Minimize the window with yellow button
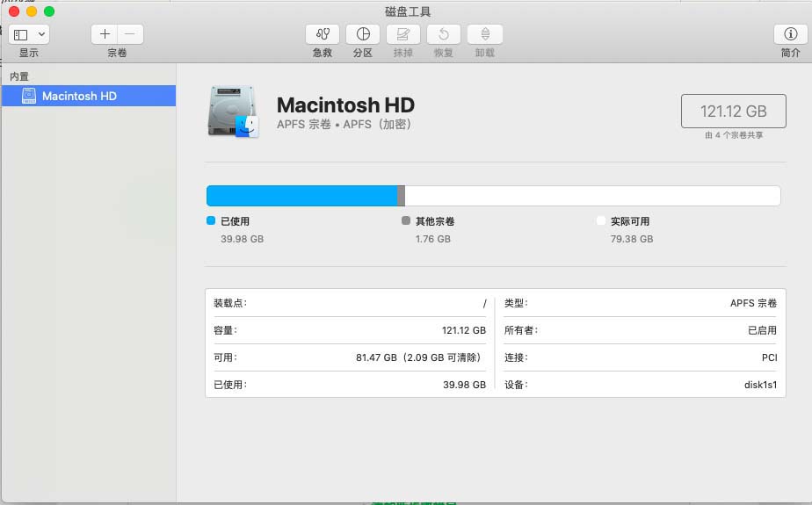This screenshot has height=505, width=812. click(32, 11)
